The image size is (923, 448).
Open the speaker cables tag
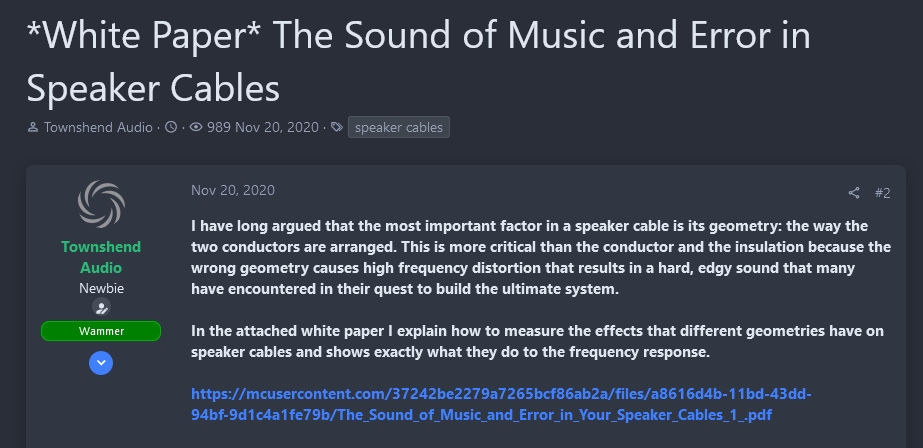coord(400,127)
